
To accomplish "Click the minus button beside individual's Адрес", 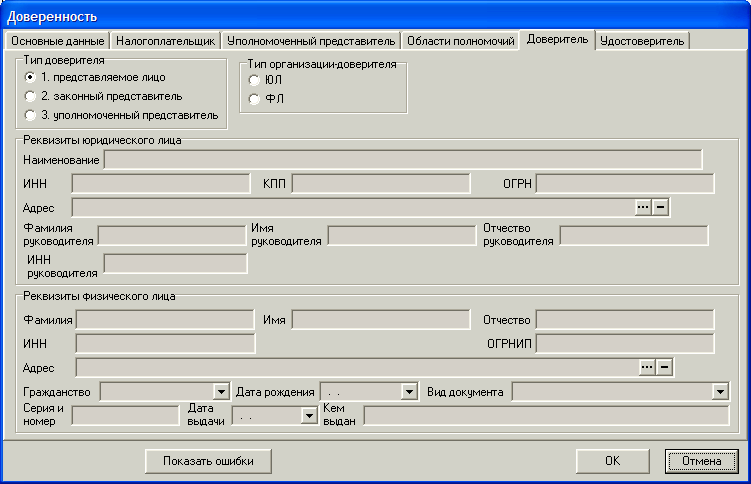I will [x=664, y=367].
